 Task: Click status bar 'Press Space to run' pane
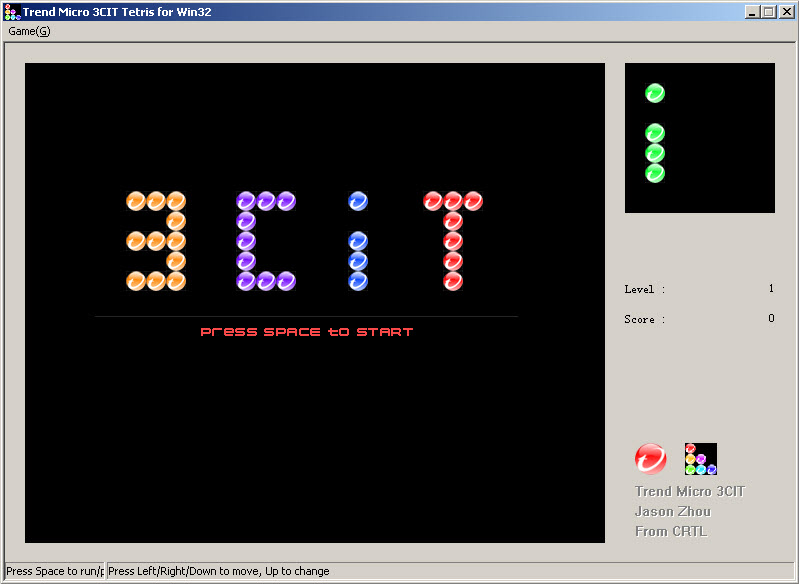click(x=55, y=571)
